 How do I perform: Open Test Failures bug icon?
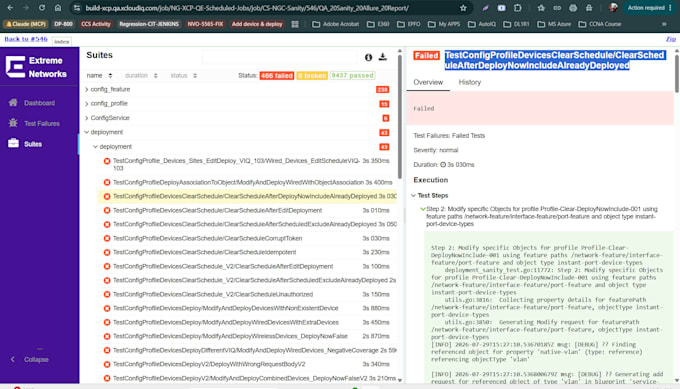tap(13, 123)
